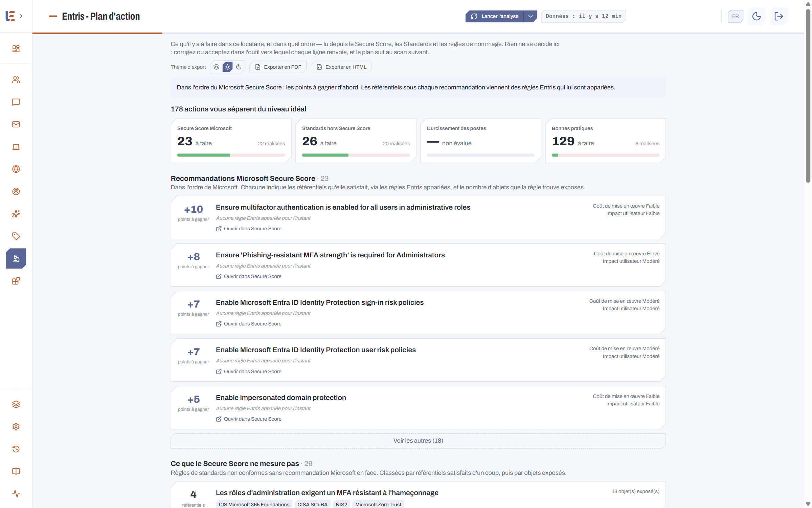Open the settings gear icon in sidebar
This screenshot has height=508, width=812.
pos(16,427)
